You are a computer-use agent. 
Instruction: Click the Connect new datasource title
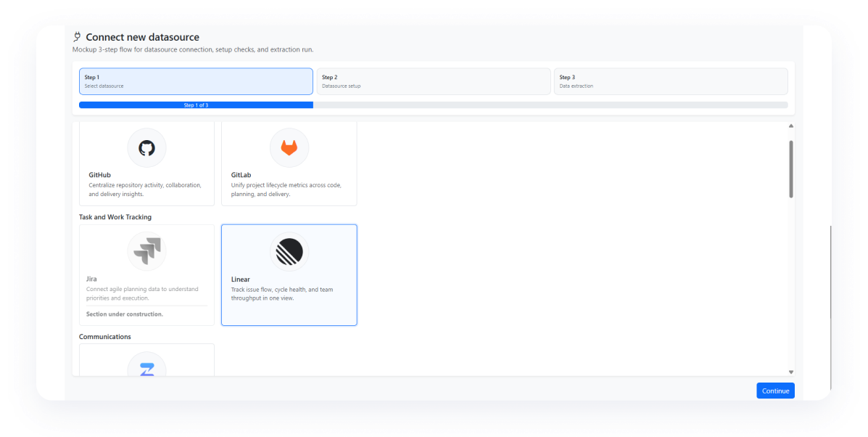click(142, 37)
